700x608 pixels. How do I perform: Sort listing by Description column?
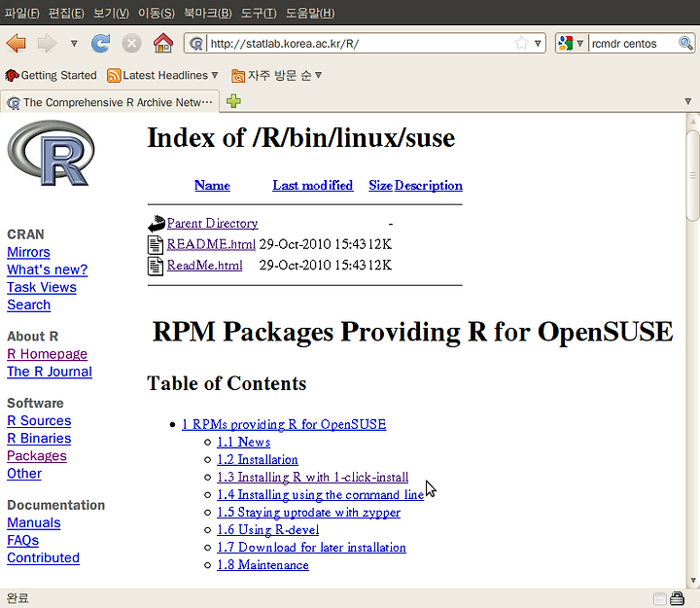[x=429, y=186]
